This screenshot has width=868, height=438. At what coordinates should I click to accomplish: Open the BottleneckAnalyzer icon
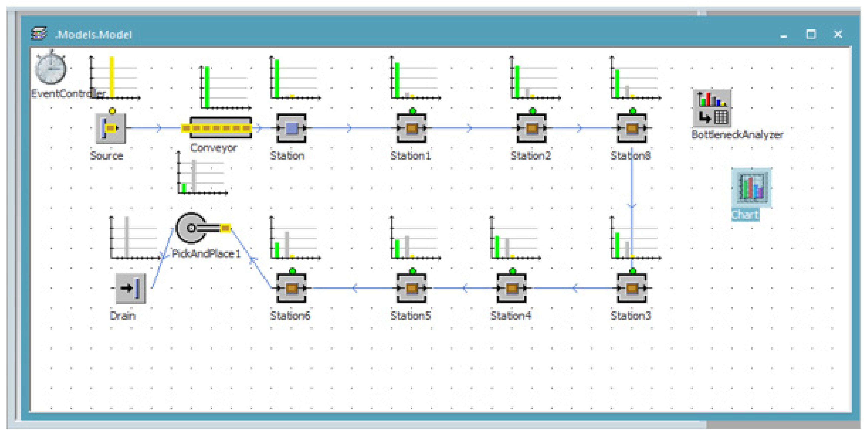click(712, 108)
